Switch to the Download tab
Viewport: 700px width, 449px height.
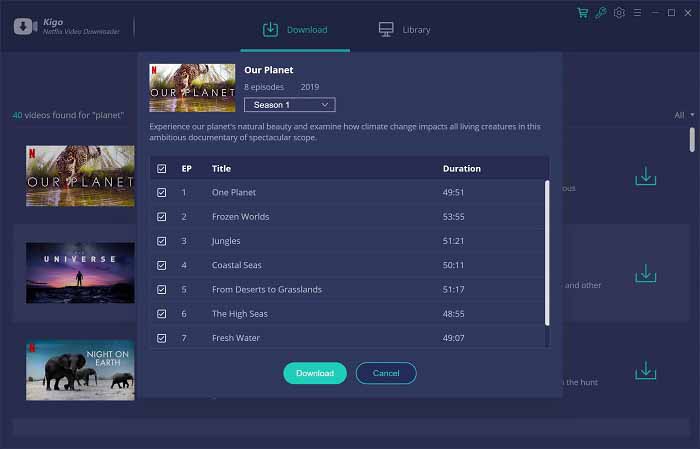(295, 29)
